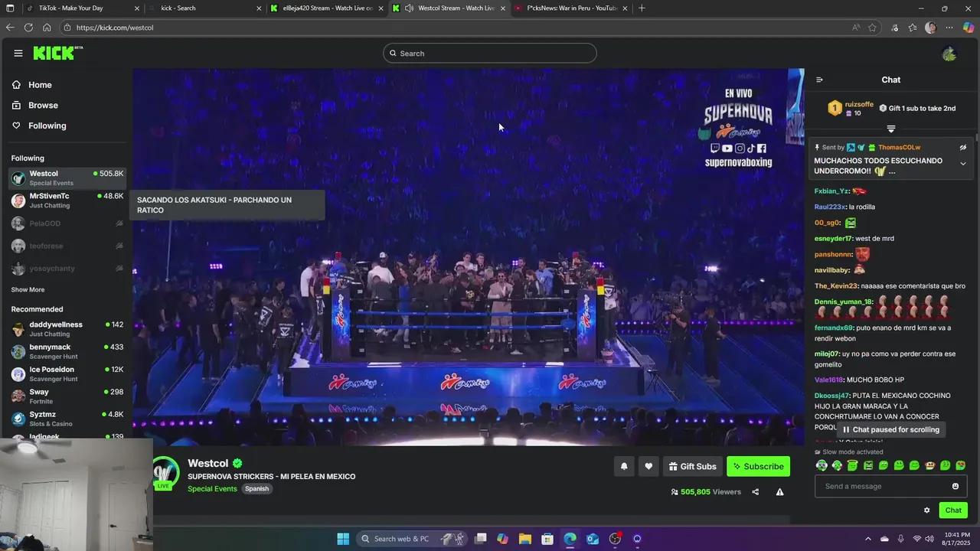Open Syztmz Slots & Casino channel
This screenshot has width=980, height=551.
[67, 419]
